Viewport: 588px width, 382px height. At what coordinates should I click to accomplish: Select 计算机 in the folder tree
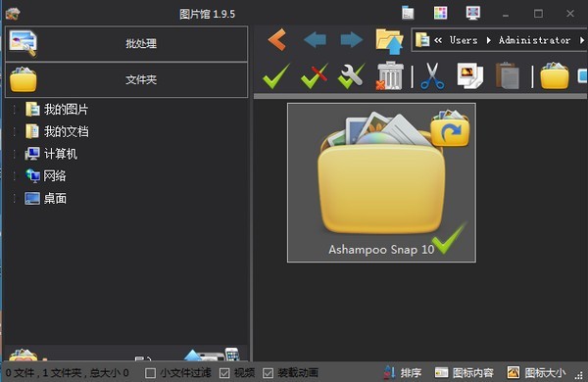pyautogui.click(x=61, y=154)
